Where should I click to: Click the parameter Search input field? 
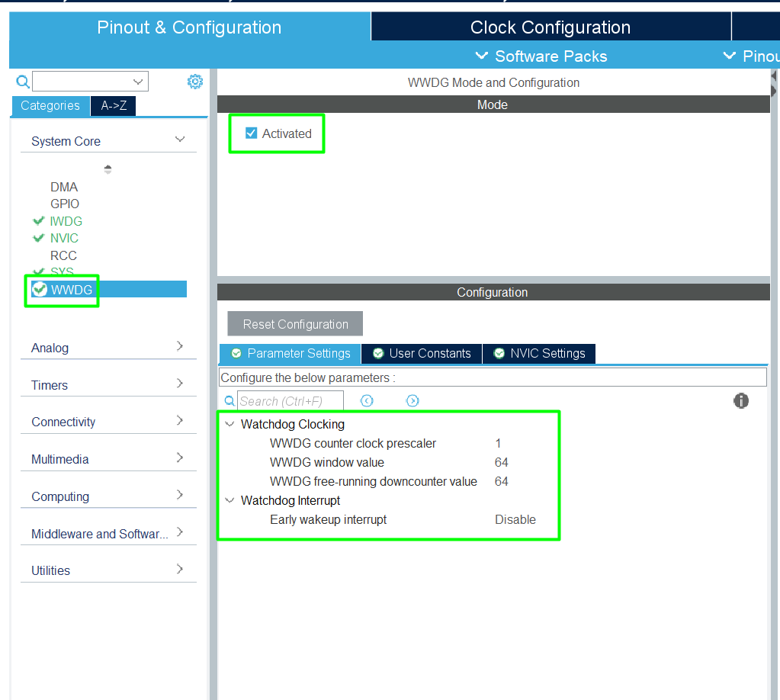290,401
